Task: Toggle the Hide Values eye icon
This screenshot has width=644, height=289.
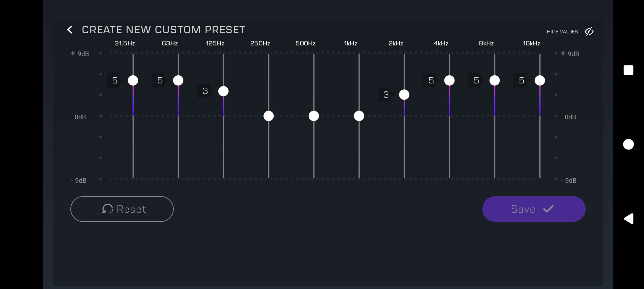Action: pyautogui.click(x=589, y=32)
